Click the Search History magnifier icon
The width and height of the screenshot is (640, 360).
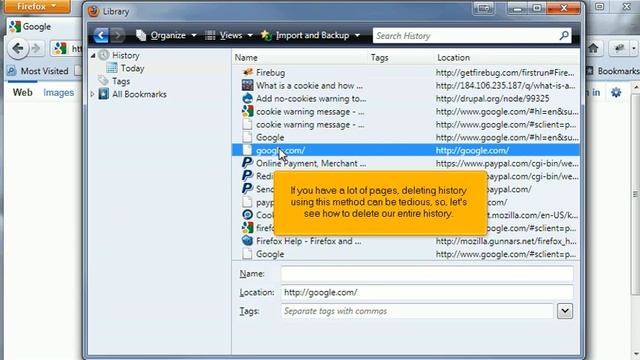click(564, 36)
